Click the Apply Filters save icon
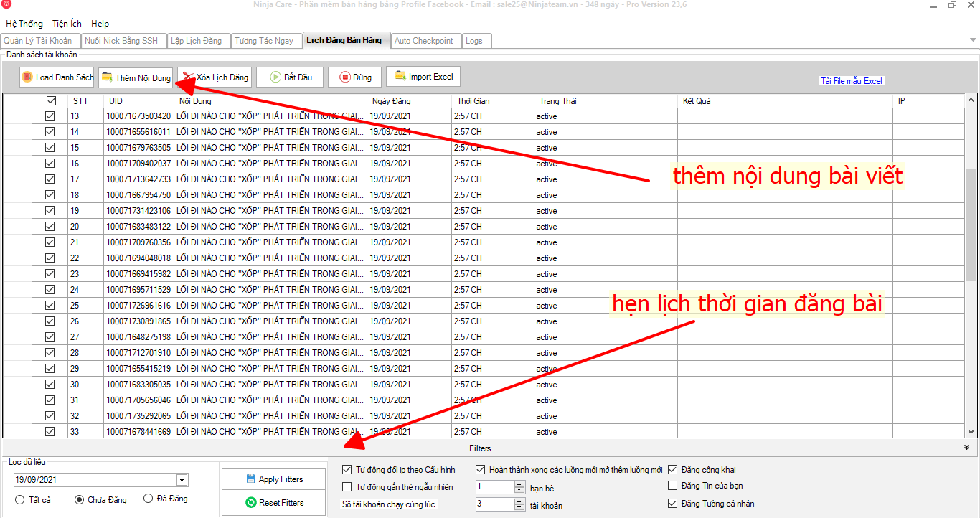The image size is (980, 518). pyautogui.click(x=251, y=479)
